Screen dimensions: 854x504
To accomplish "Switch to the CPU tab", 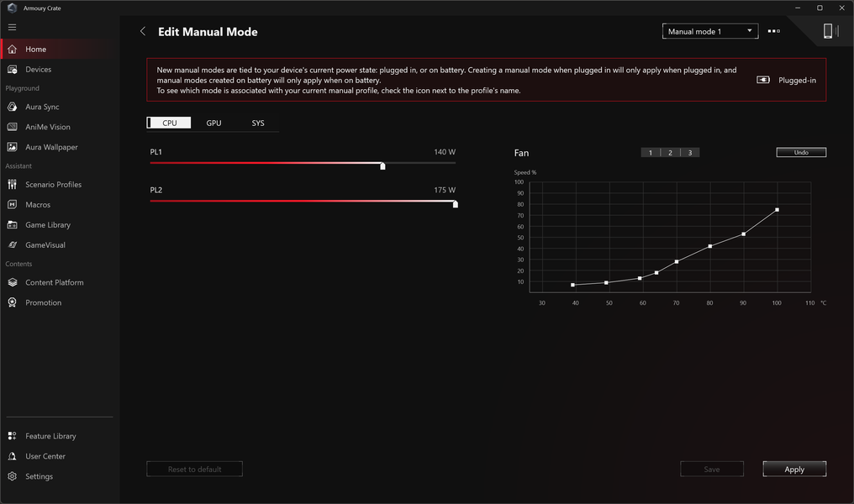I will click(169, 123).
